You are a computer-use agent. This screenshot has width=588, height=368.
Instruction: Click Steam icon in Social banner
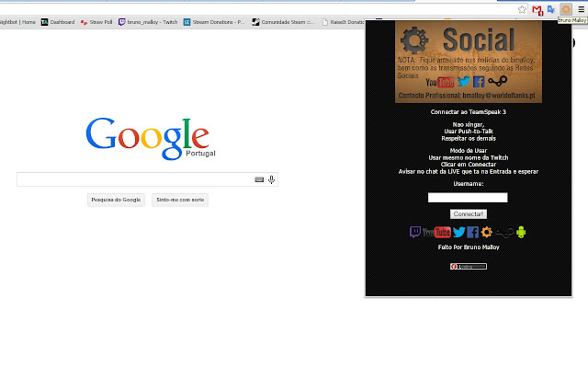tap(498, 80)
